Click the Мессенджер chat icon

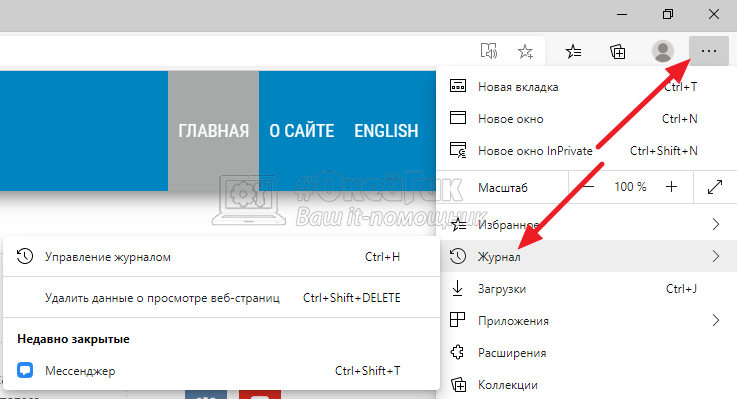coord(25,370)
